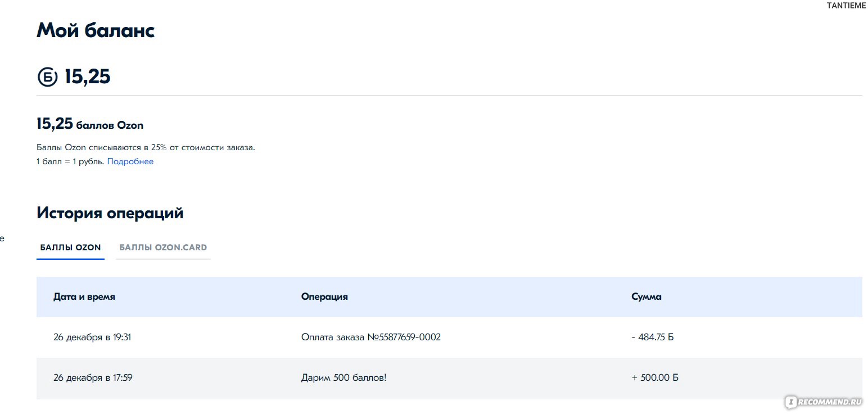Image resolution: width=868 pixels, height=414 pixels.
Task: Click the 15,25 баллов Ozon text
Action: 90,124
